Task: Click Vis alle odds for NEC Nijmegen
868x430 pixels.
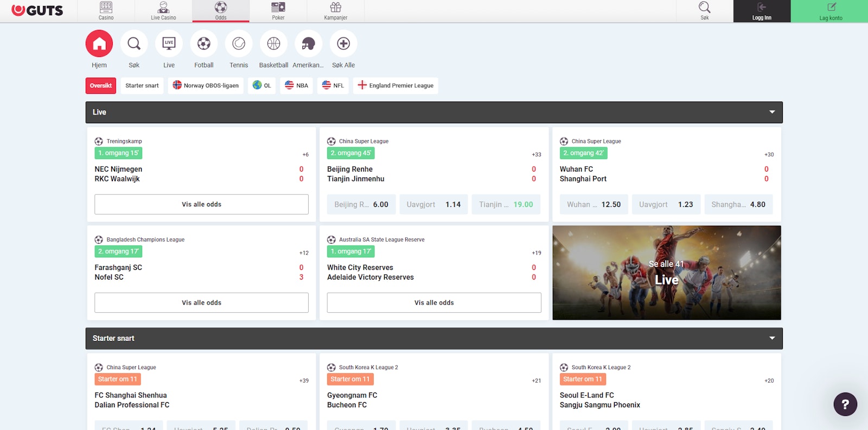Action: (201, 204)
